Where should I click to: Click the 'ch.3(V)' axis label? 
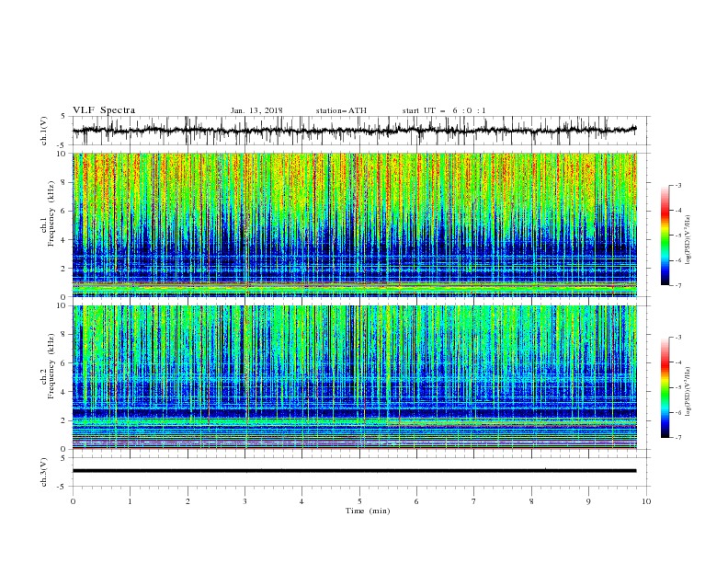(x=44, y=472)
